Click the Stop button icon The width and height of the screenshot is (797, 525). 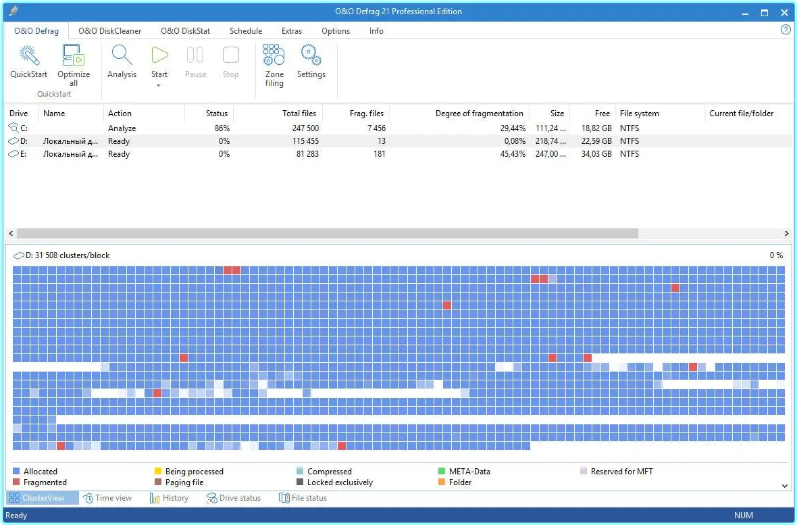[x=231, y=56]
